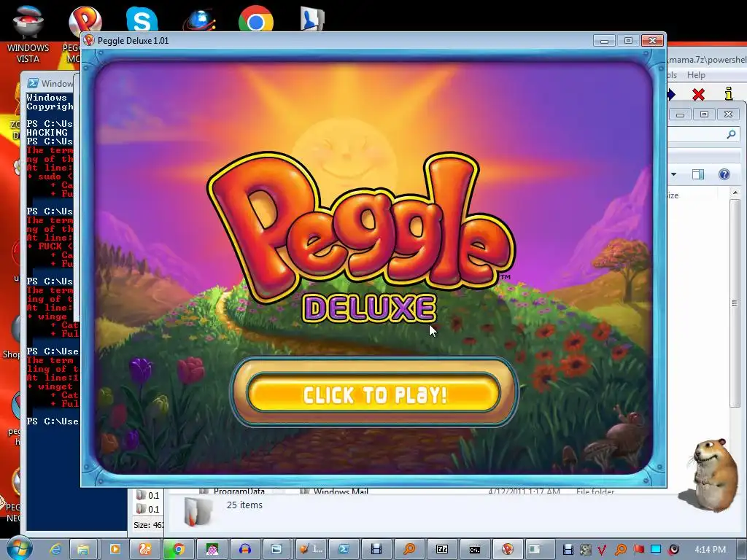Viewport: 747px width, 560px height.
Task: Switch to the PowerShell taskbar button
Action: point(344,549)
